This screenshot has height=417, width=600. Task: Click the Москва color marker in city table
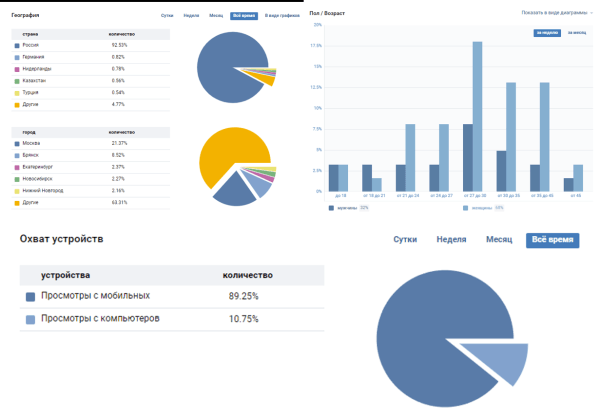[16, 144]
